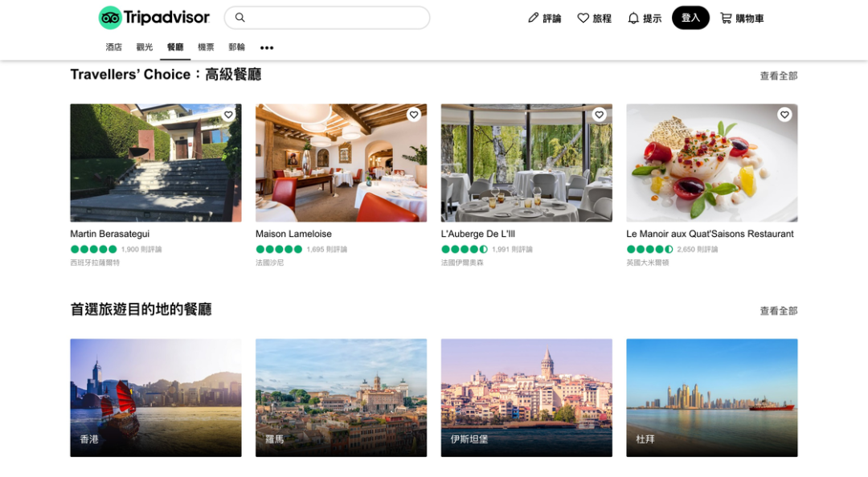
Task: Click the heart 旅程 icon
Action: tap(583, 18)
